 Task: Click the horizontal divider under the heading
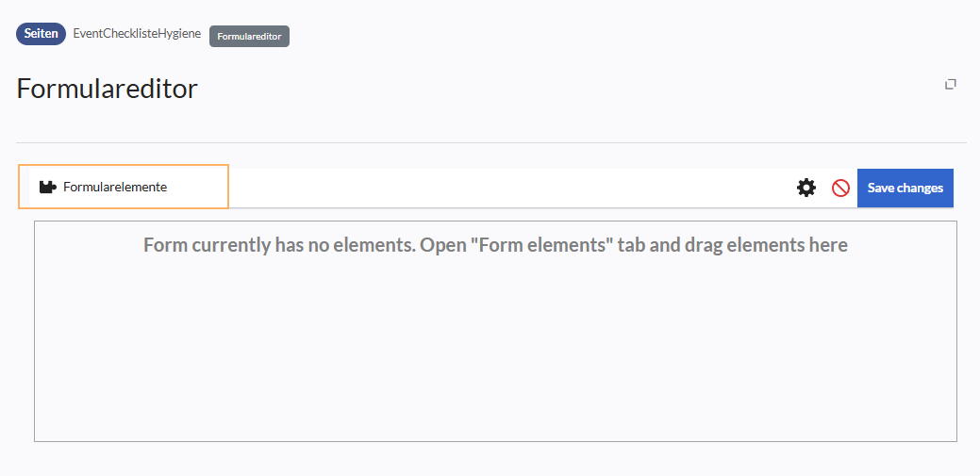click(x=491, y=142)
